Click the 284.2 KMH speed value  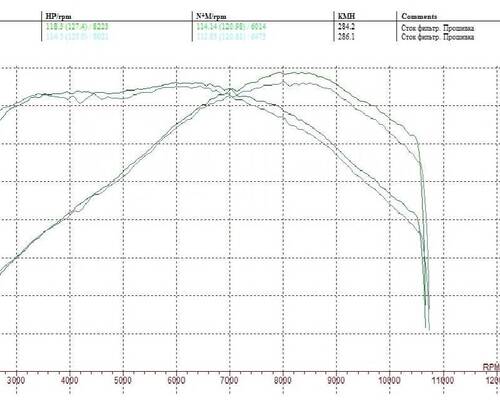click(x=346, y=26)
